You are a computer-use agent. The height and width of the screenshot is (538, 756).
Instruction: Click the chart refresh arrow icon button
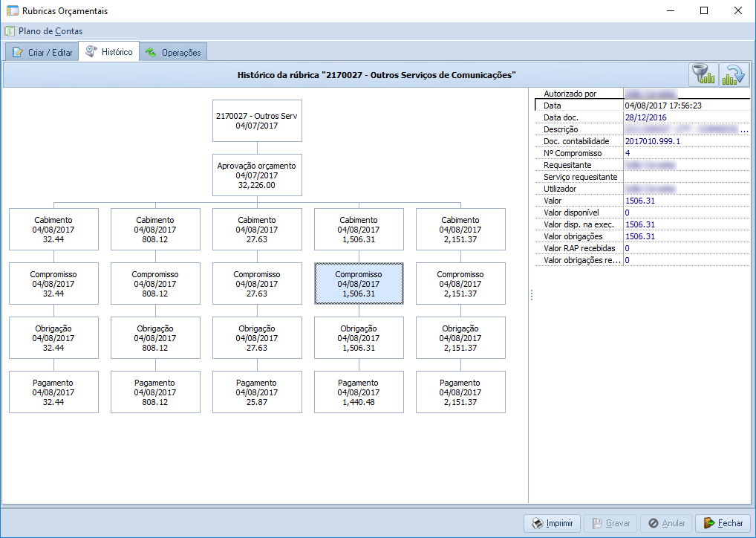click(733, 75)
